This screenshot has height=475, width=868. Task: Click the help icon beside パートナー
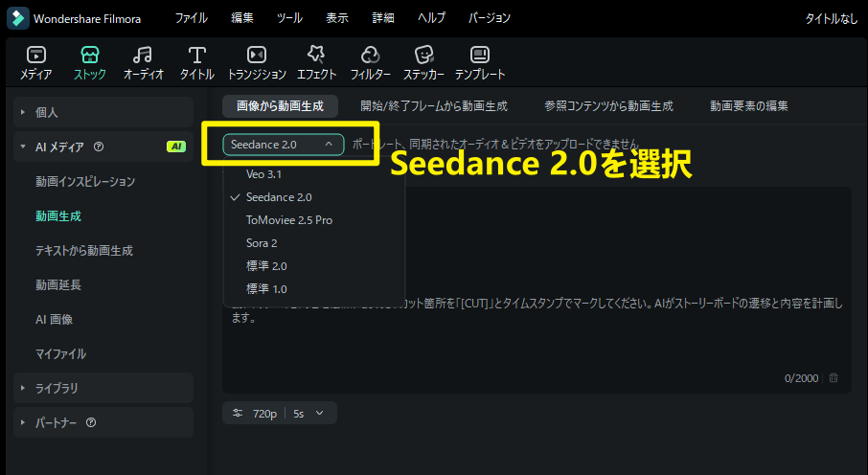tap(91, 422)
